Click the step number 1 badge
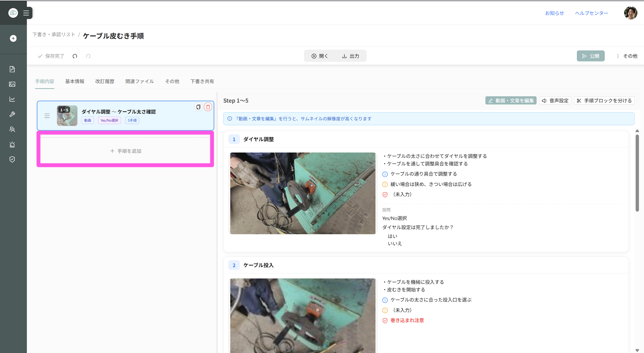Viewport: 644px width, 353px height. point(234,139)
